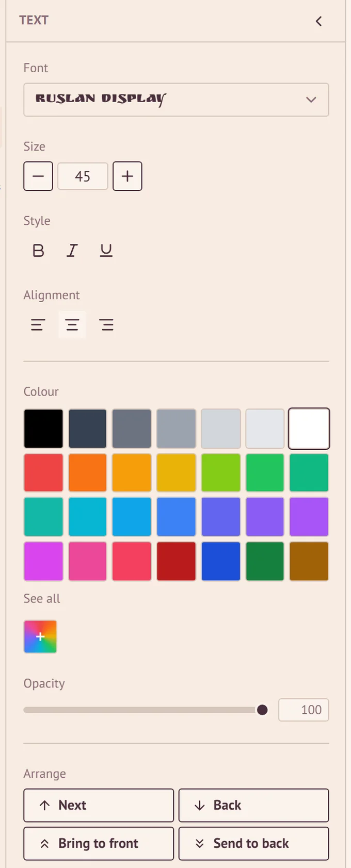Screen dimensions: 351x868
Task: Open the Ruslan Display font dropdown
Action: point(176,100)
